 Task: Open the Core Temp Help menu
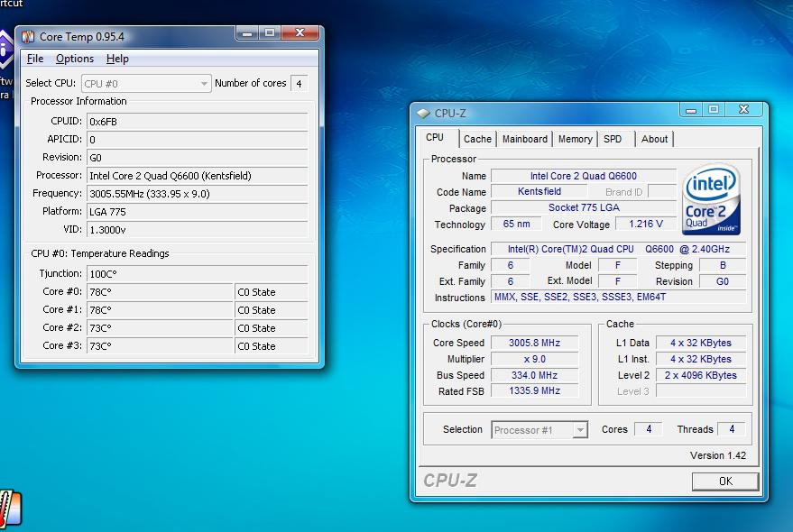tap(117, 59)
